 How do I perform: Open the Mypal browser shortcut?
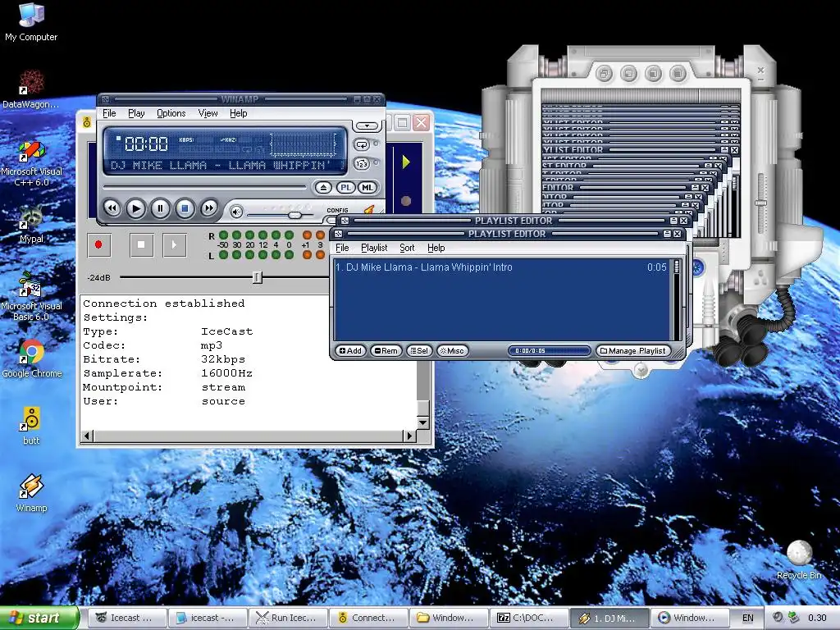[x=31, y=224]
